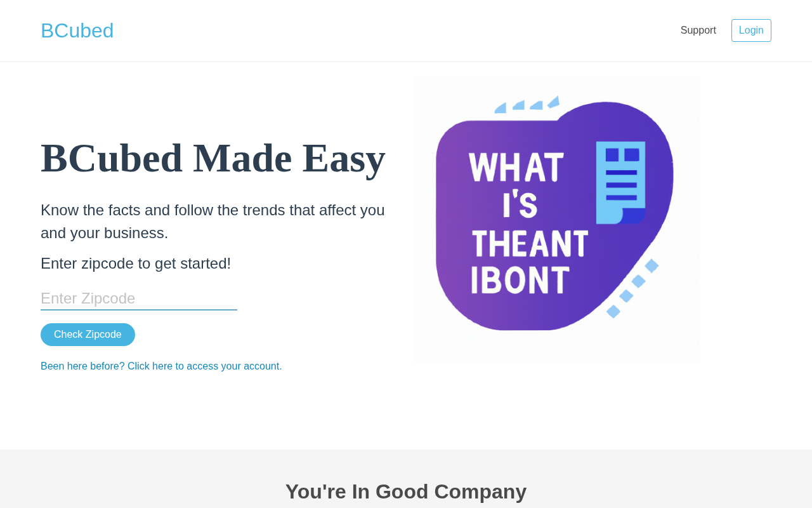
Task: Click the BCubed logo in header
Action: point(77,30)
